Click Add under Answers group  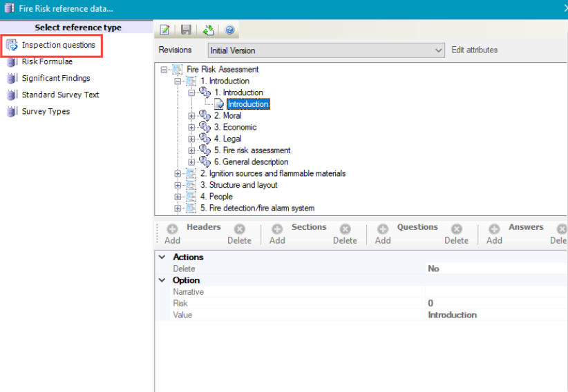(x=494, y=234)
